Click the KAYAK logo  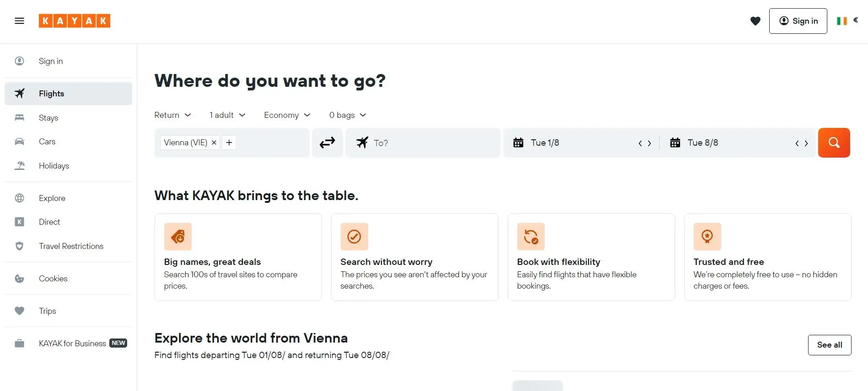tap(75, 21)
